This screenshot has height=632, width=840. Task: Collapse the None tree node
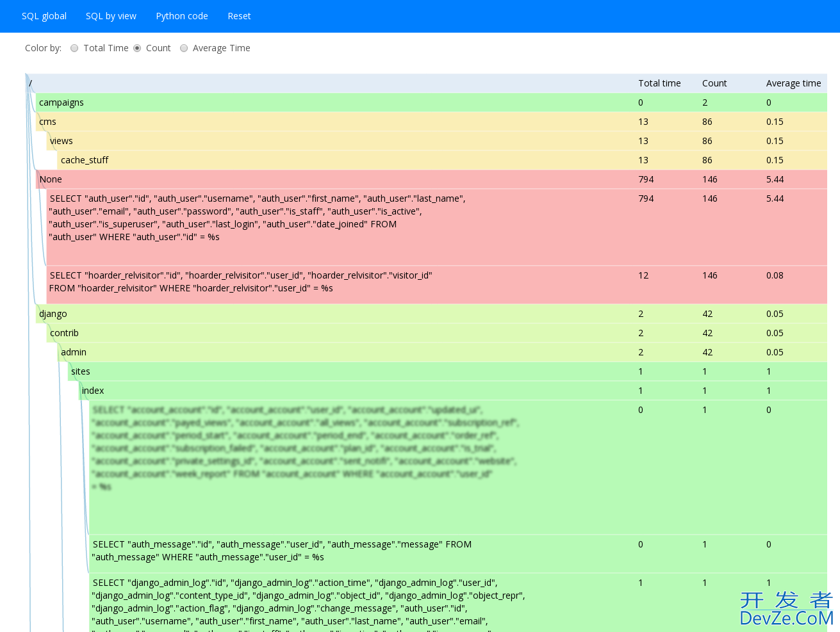click(431, 179)
